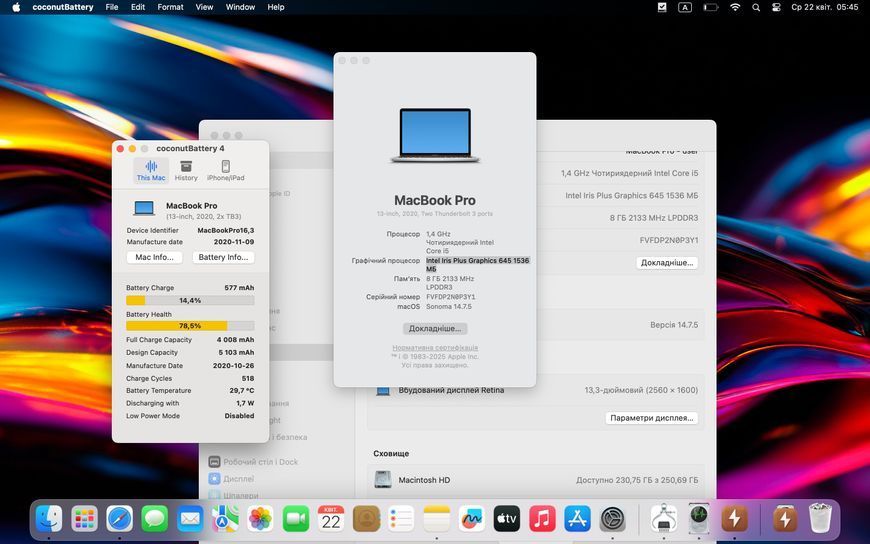
Task: Click the Докладніше... button in System Settings window
Action: point(667,263)
